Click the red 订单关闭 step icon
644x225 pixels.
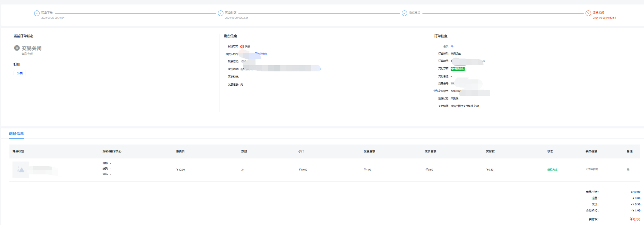588,13
